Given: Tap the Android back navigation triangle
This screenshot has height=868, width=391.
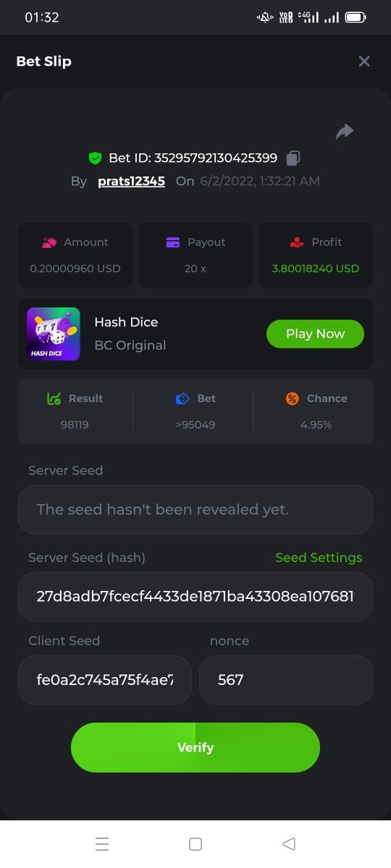Looking at the screenshot, I should 289,844.
